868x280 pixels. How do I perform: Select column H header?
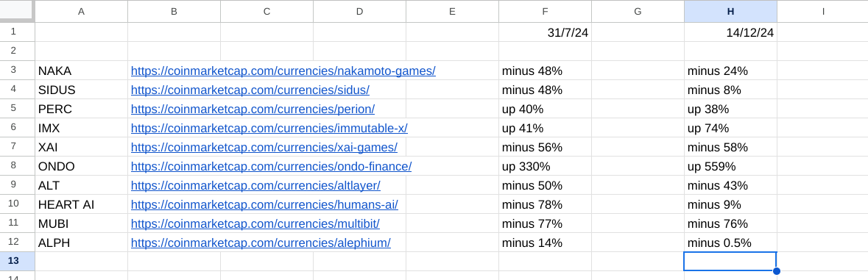click(x=730, y=12)
